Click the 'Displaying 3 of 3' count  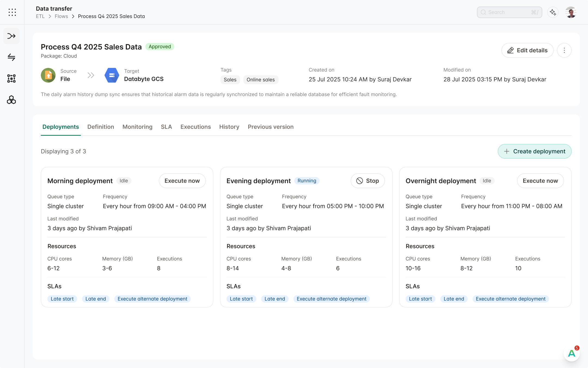[63, 151]
